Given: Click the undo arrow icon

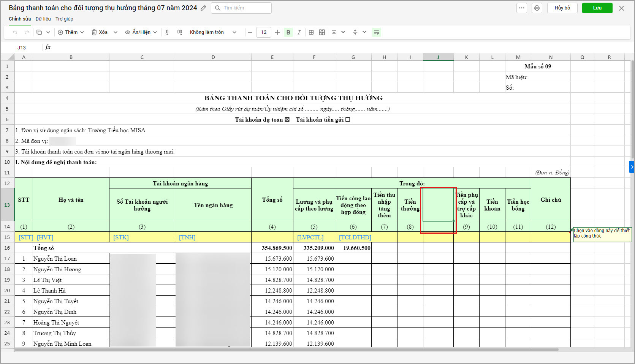Looking at the screenshot, I should [x=15, y=32].
